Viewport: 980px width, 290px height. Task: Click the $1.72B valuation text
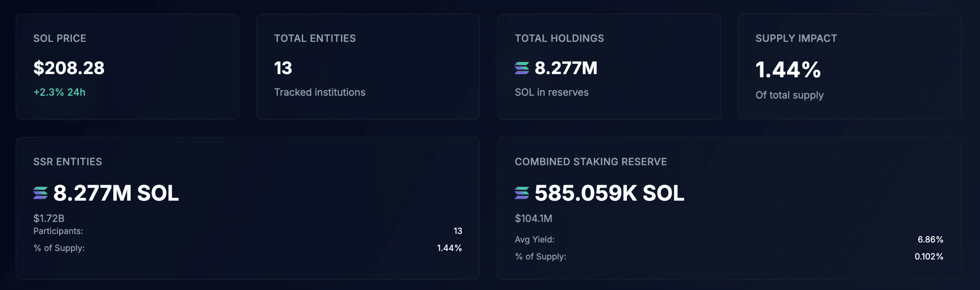[49, 218]
